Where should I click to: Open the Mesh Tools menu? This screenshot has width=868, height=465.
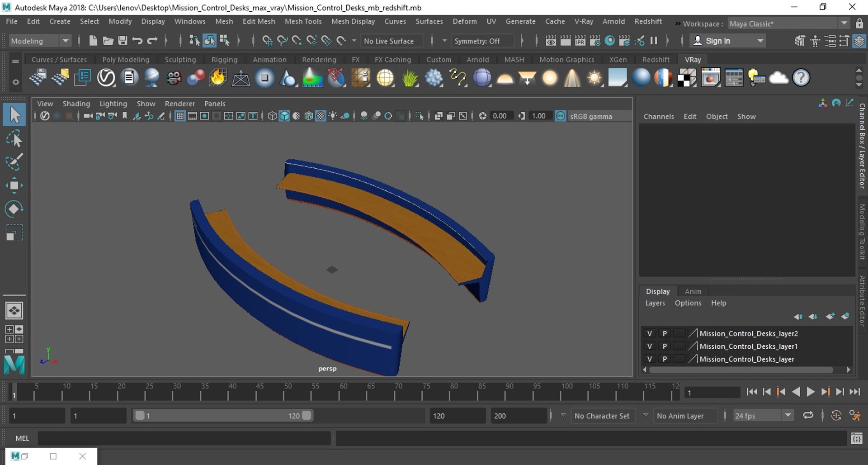tap(303, 21)
